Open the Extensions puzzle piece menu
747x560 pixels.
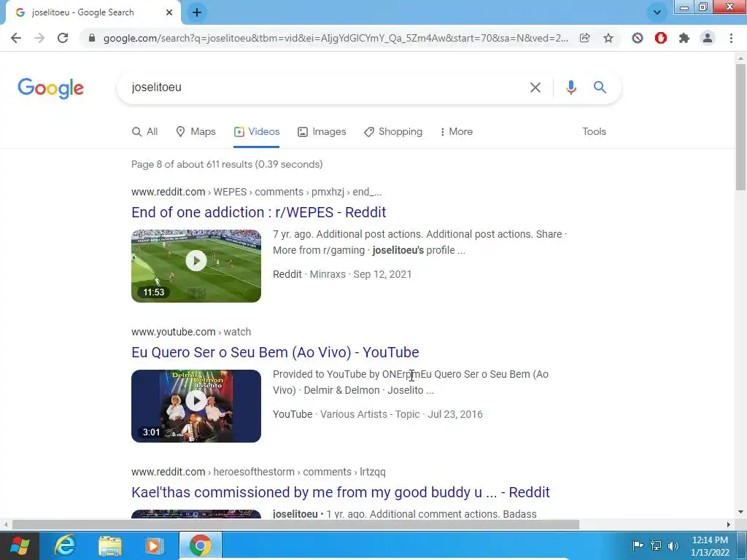684,38
